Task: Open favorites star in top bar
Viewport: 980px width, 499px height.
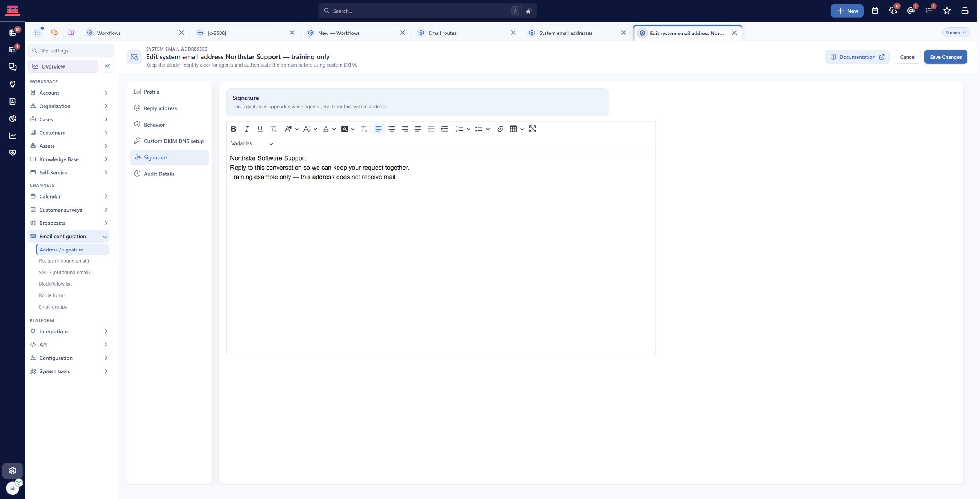Action: (947, 11)
